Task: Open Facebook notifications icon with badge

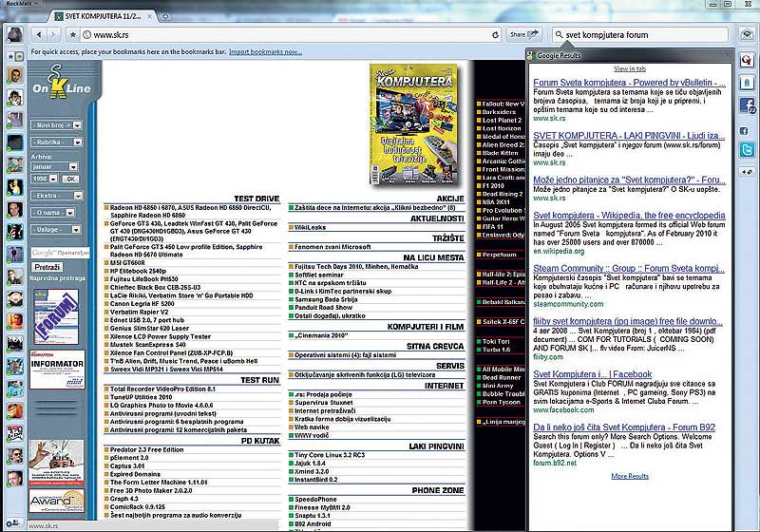Action: (747, 105)
